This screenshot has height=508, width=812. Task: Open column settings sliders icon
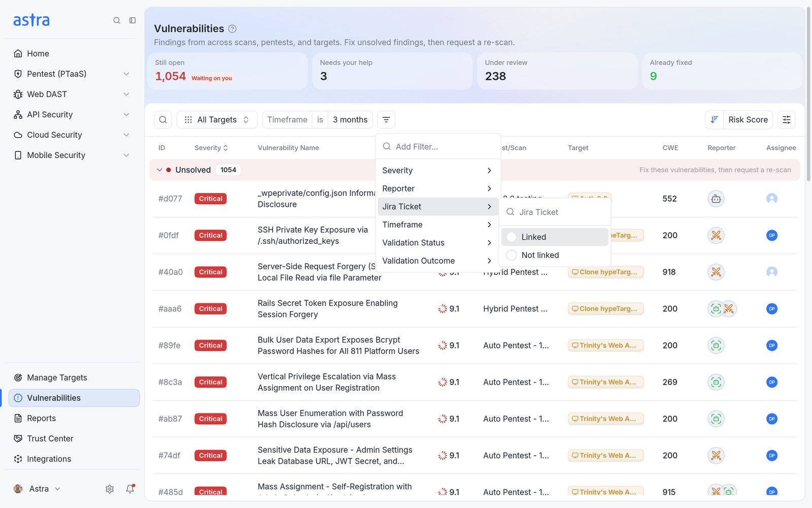(x=787, y=120)
